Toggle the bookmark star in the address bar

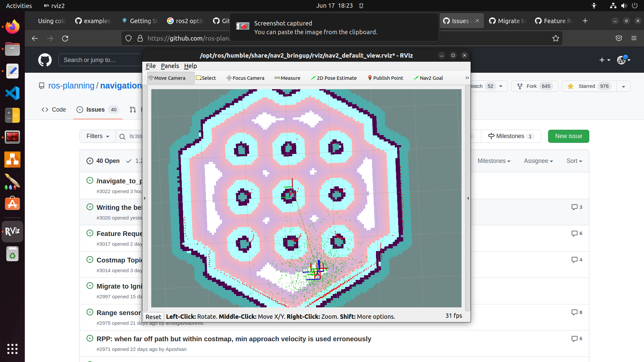pyautogui.click(x=556, y=38)
